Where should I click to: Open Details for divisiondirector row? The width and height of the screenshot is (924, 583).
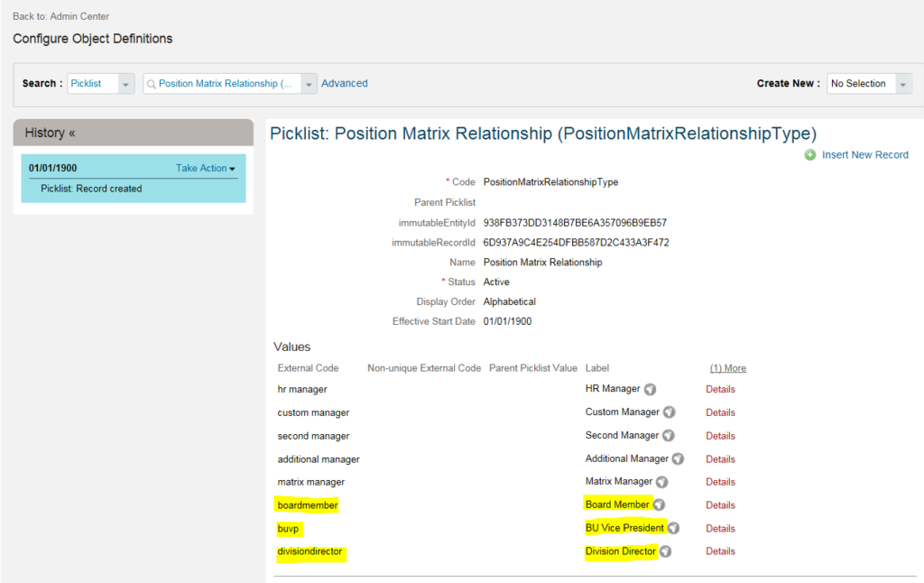(x=720, y=551)
